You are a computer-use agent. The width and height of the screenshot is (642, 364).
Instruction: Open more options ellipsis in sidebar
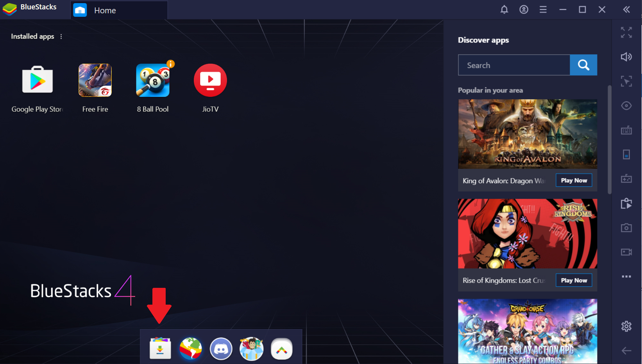click(626, 277)
